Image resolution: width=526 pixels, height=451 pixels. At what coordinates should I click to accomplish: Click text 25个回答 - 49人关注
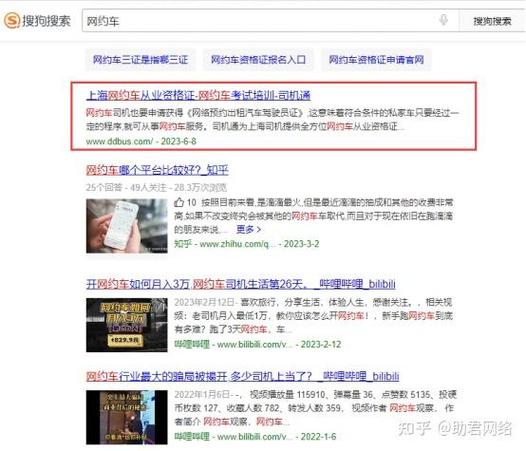point(126,187)
